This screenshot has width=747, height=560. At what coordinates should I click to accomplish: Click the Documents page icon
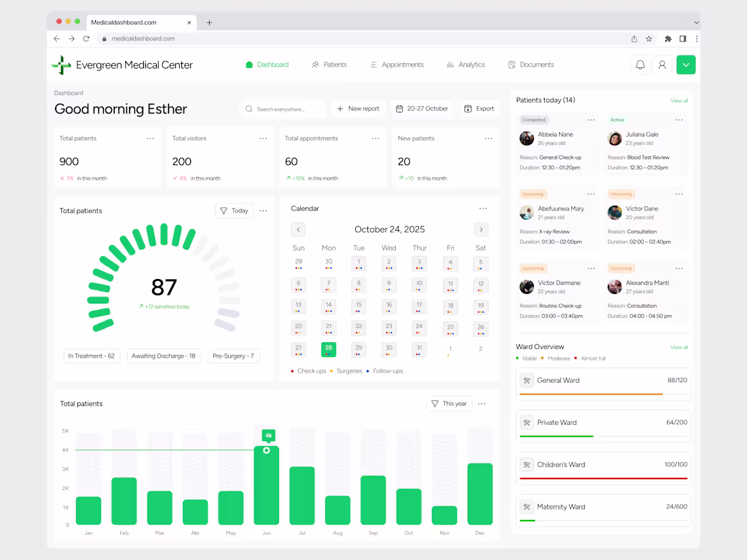511,64
